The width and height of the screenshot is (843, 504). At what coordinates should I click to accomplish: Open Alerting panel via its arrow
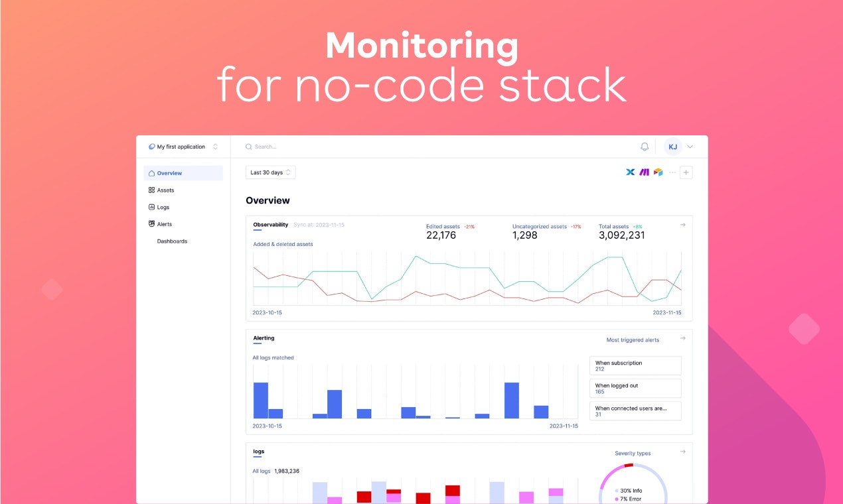(682, 338)
